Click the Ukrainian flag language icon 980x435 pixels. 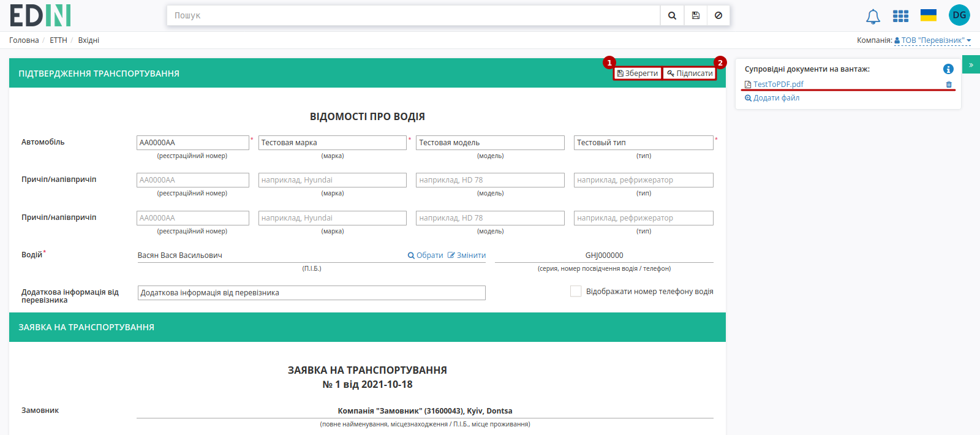(929, 15)
